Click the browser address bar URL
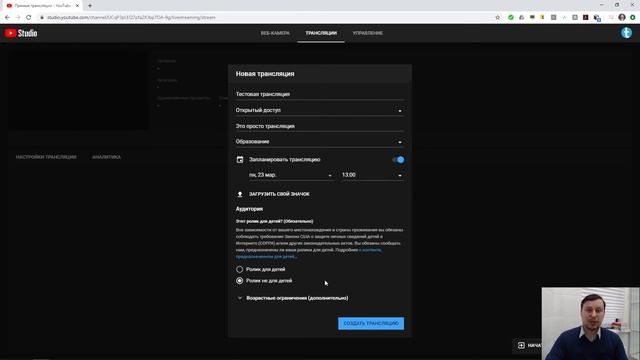The image size is (640, 360). [131, 18]
